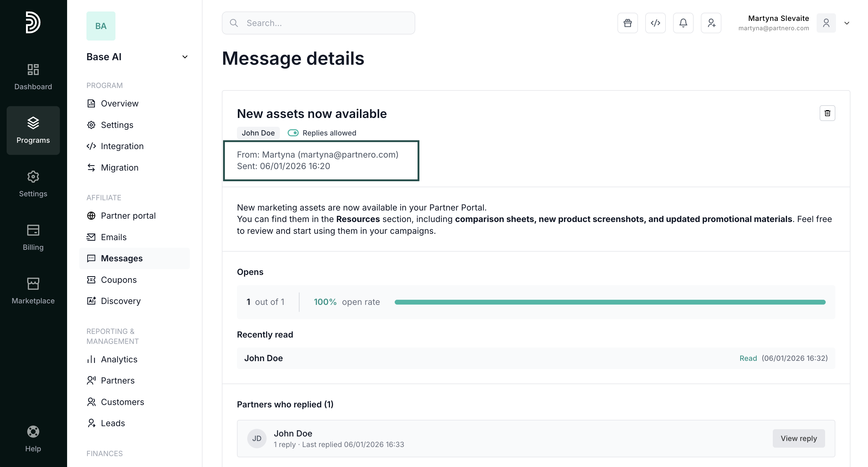Image resolution: width=868 pixels, height=467 pixels.
Task: Click the user avatar profile button
Action: click(826, 23)
